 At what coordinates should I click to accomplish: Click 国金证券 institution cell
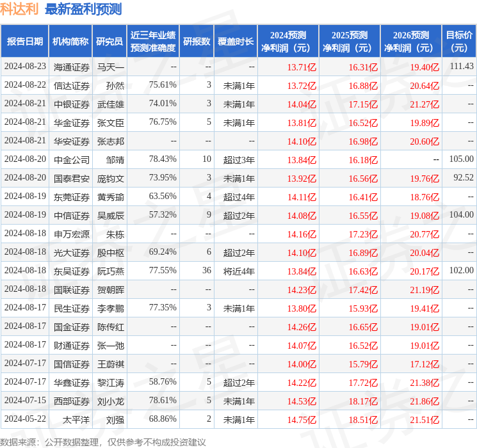pyautogui.click(x=72, y=327)
